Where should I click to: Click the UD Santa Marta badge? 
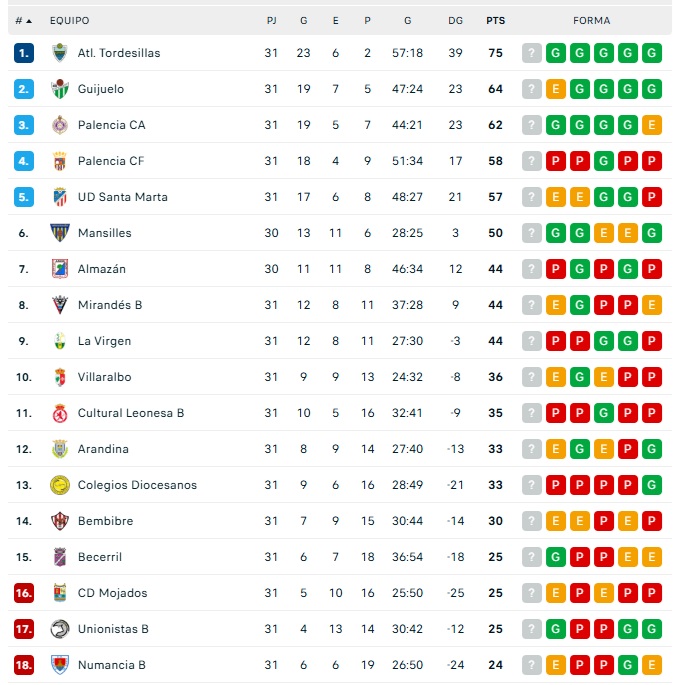tap(60, 197)
